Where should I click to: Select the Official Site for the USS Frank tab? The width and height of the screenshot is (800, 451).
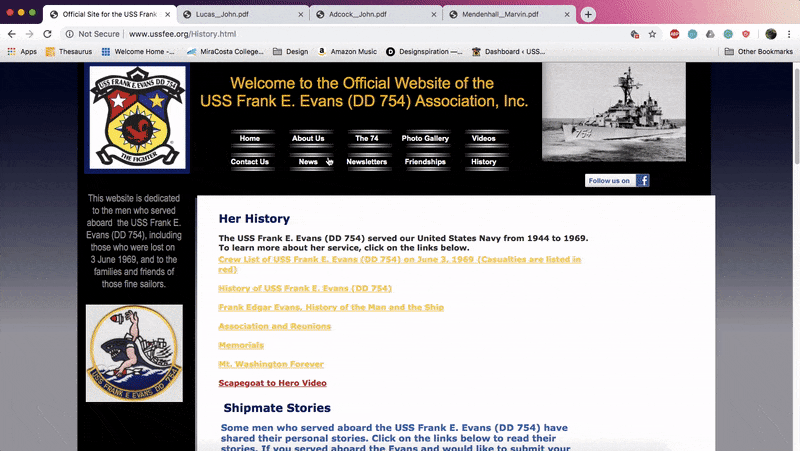coord(110,14)
